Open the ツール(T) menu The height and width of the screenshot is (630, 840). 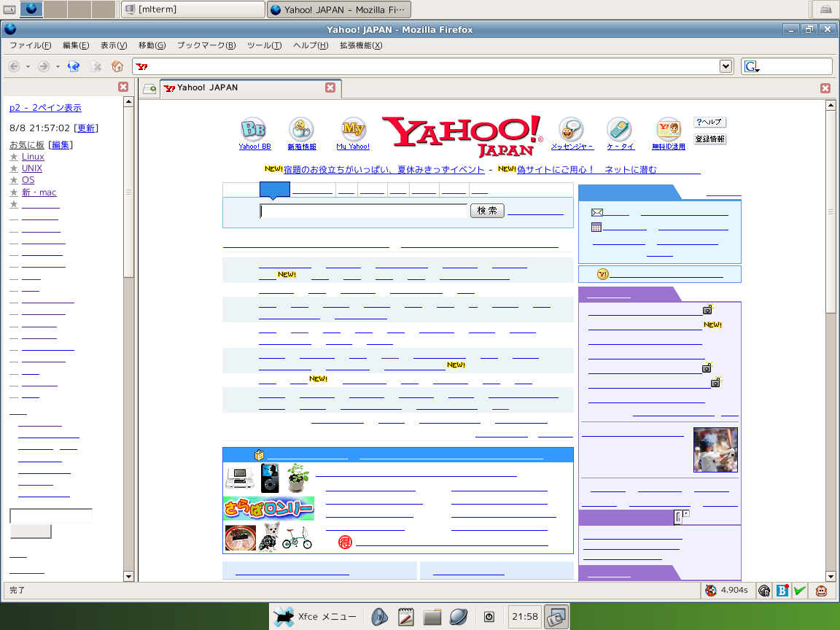pos(264,45)
